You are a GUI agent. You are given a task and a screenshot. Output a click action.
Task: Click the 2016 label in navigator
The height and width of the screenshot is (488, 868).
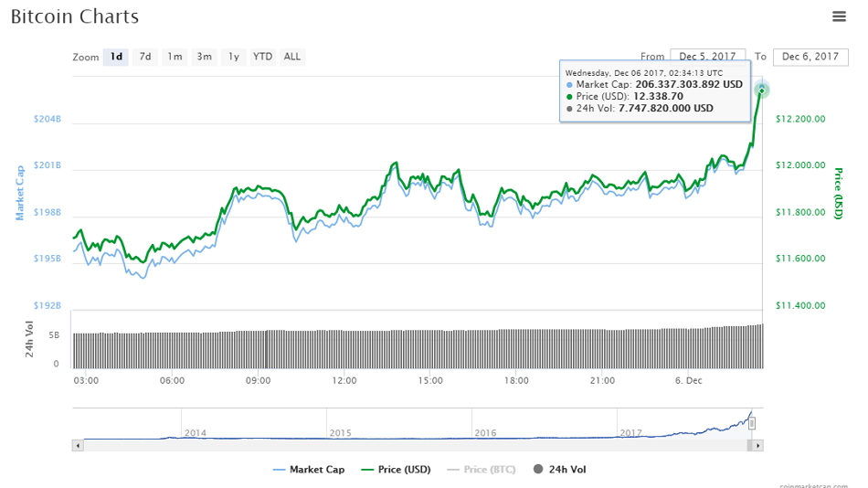coord(485,432)
